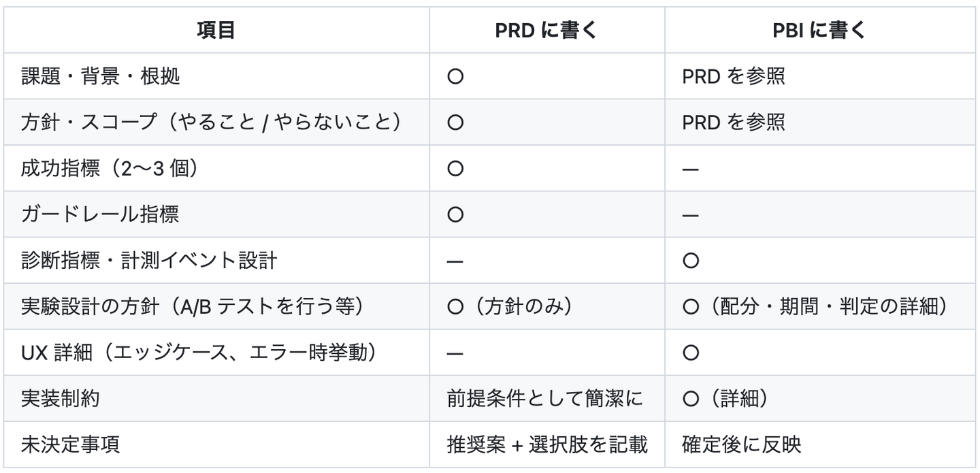
Task: Click the dash for 診断指標 under PRD
Action: [x=455, y=261]
